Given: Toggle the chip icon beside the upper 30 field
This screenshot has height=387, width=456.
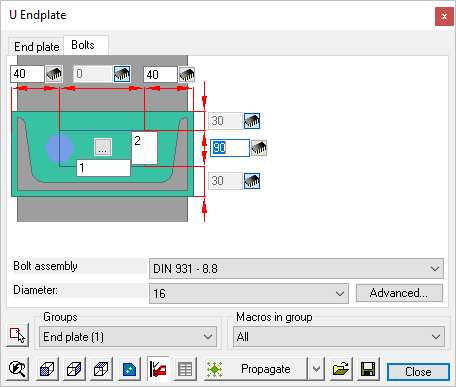Looking at the screenshot, I should coord(252,121).
